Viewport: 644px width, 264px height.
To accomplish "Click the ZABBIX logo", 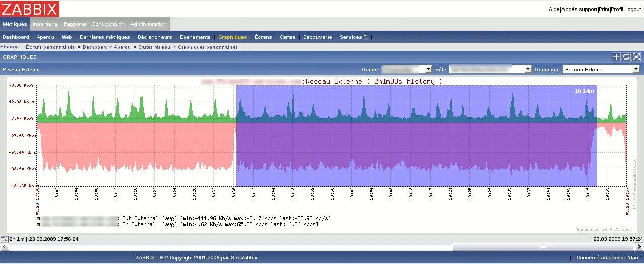I will coord(30,9).
